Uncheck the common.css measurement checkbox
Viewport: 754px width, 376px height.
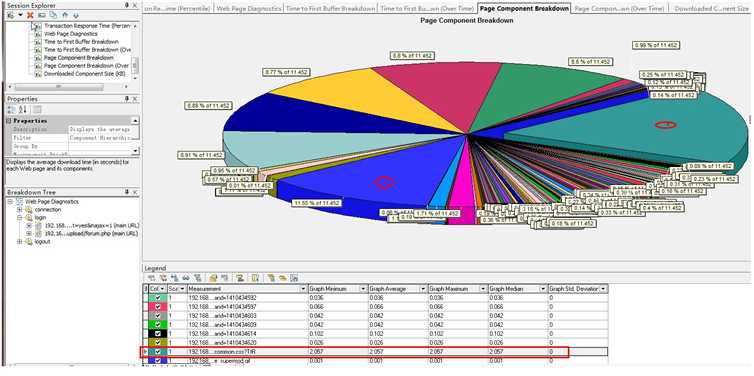[x=158, y=352]
